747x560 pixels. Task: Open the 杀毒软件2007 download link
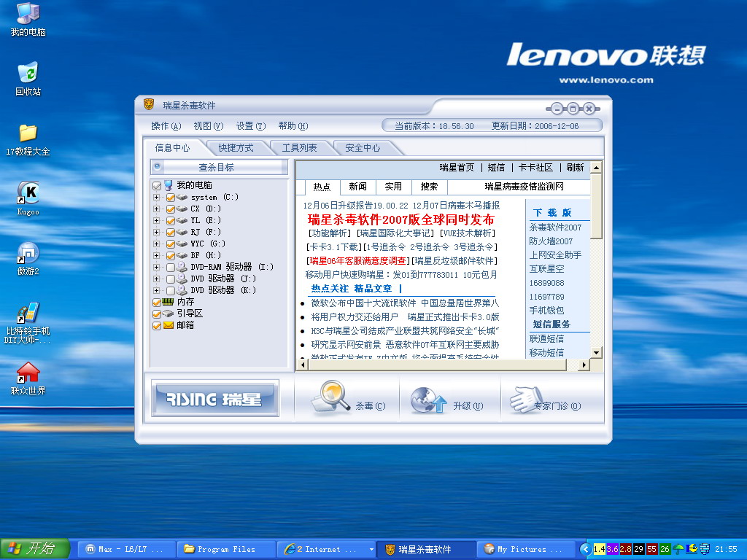point(555,227)
